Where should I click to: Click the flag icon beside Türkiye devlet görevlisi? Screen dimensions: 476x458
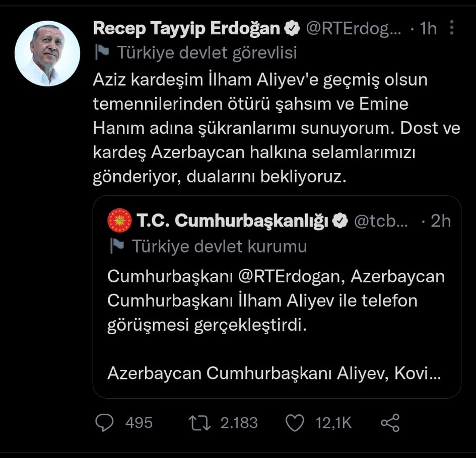(102, 52)
